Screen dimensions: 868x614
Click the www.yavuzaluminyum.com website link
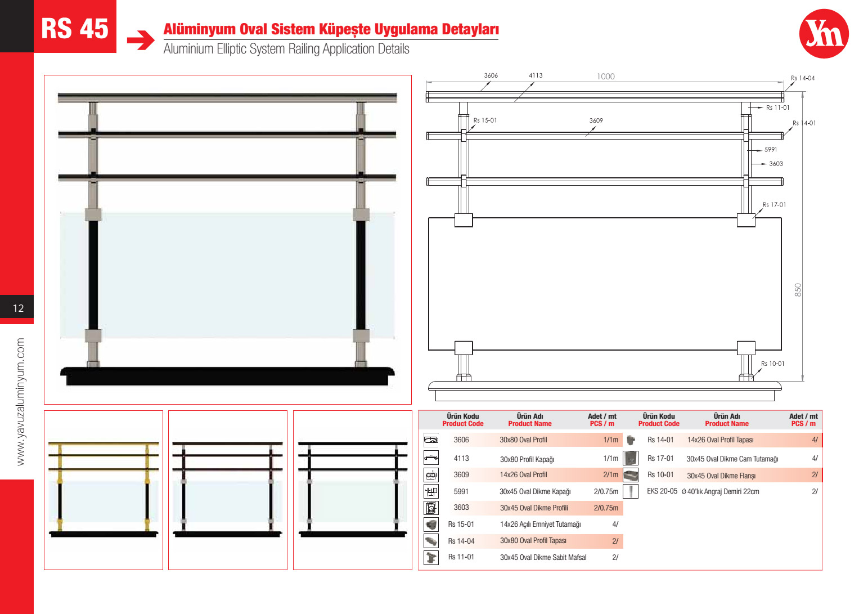(21, 402)
